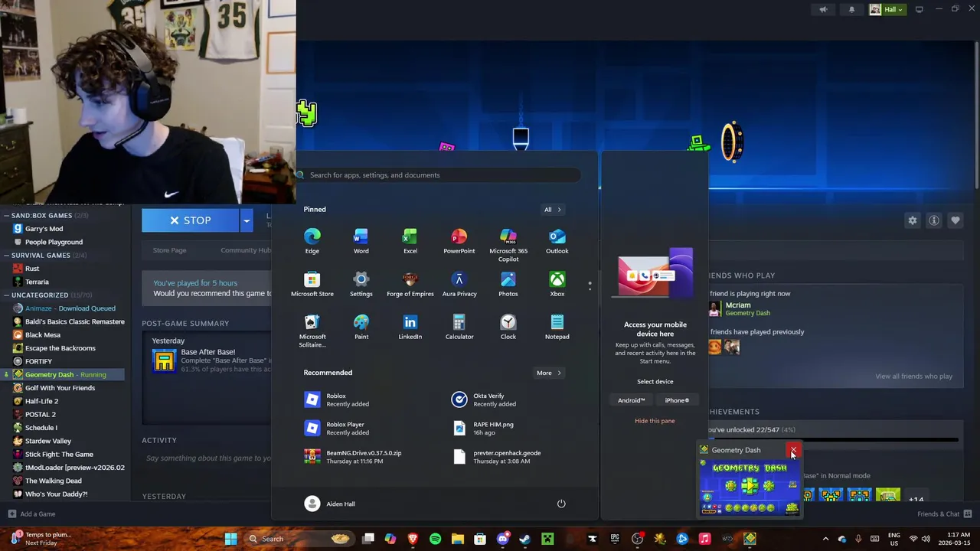
Task: Show Steam game info icon
Action: pos(933,220)
